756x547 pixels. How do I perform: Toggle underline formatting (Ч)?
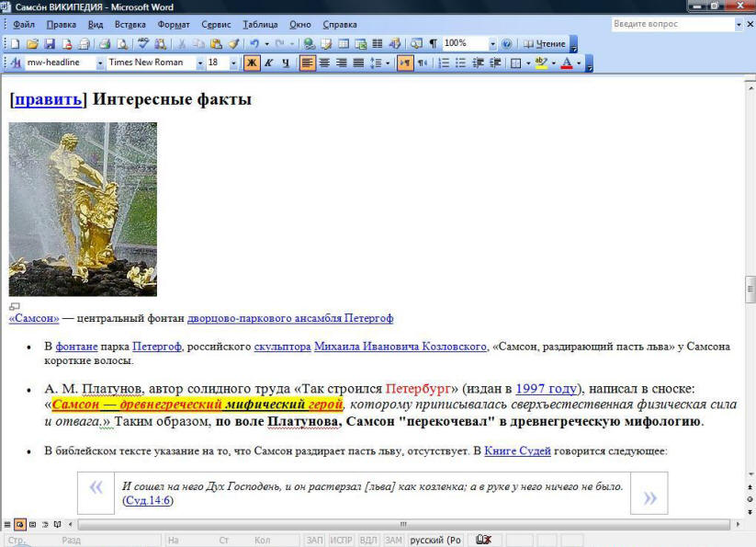(x=286, y=63)
